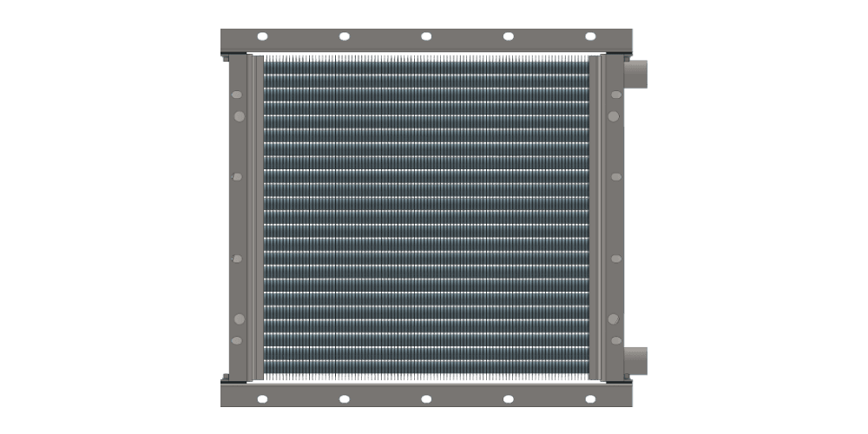
Task: Select the lower pipe port on right side
Action: click(x=636, y=358)
